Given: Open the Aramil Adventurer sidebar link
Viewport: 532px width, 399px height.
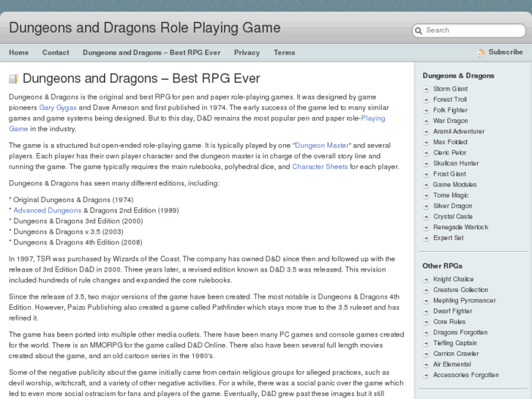Looking at the screenshot, I should point(459,132).
